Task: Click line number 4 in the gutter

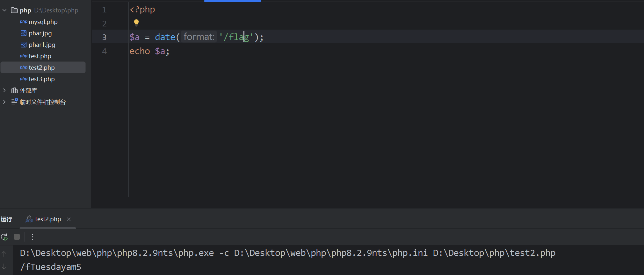Action: [104, 51]
